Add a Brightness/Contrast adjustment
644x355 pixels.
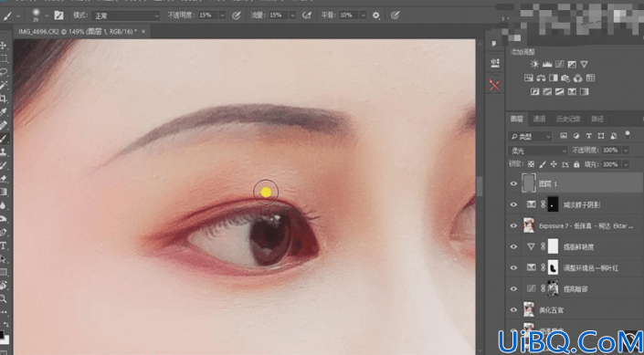click(x=534, y=64)
